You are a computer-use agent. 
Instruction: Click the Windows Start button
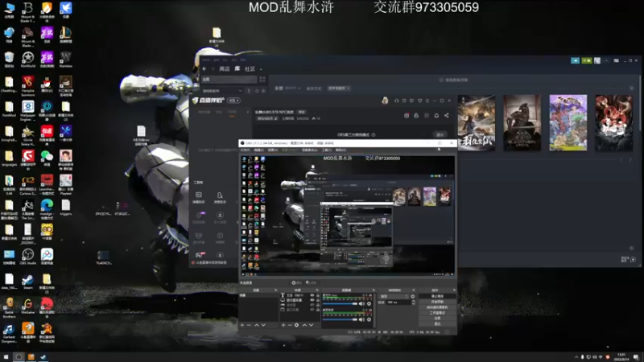click(x=6, y=357)
